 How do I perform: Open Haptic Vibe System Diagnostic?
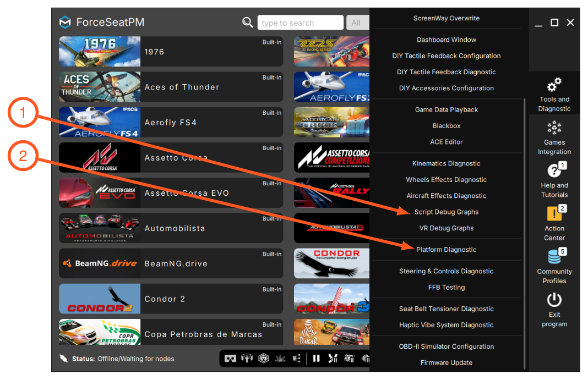(447, 325)
